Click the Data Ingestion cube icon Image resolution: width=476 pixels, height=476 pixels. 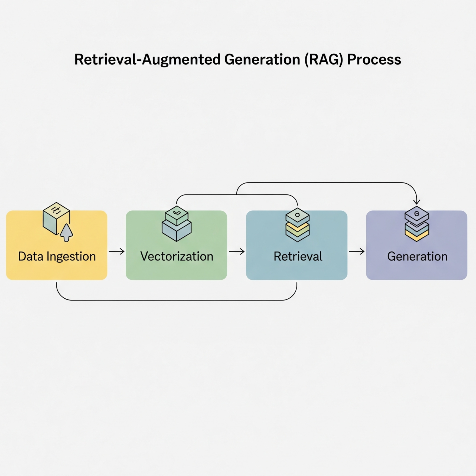(56, 218)
